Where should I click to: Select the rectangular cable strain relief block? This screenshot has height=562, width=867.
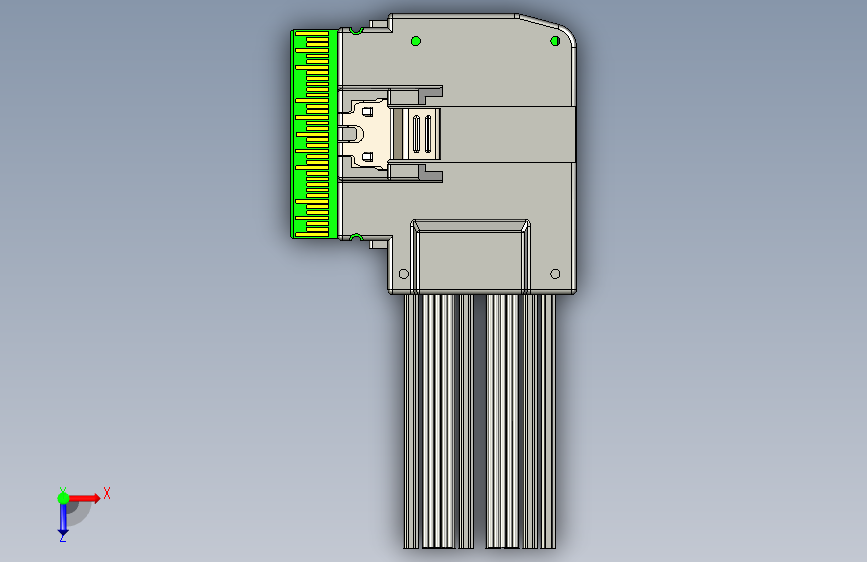click(x=471, y=256)
